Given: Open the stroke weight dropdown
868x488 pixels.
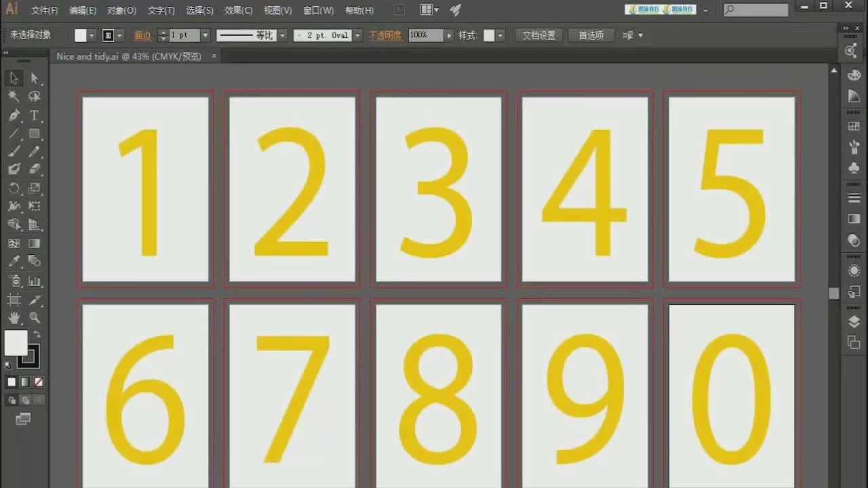Looking at the screenshot, I should coord(204,35).
